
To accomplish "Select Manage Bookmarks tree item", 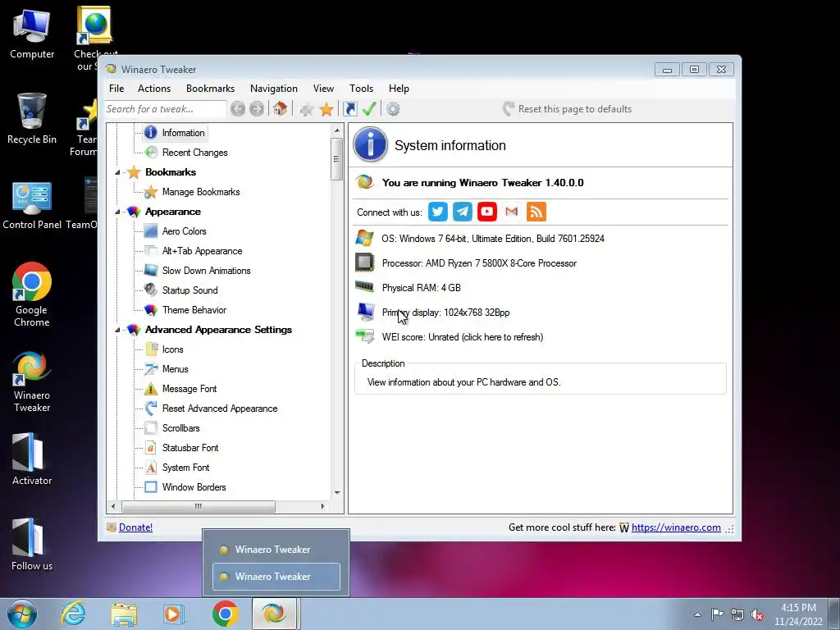I will coord(201,192).
